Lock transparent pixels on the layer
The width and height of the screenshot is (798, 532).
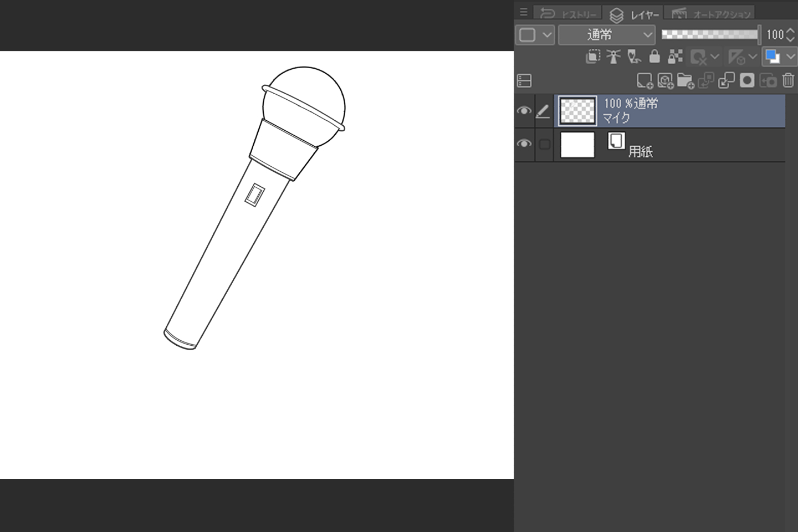tap(675, 57)
